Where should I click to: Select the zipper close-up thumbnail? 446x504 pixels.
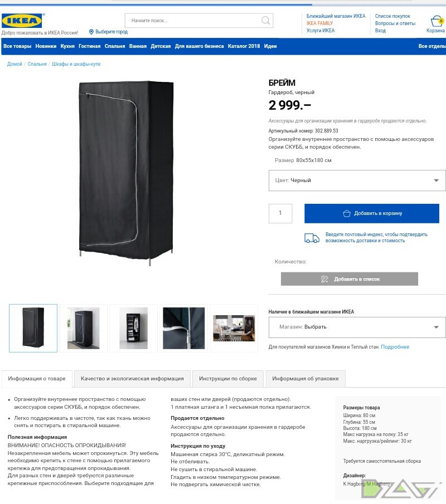[x=184, y=328]
